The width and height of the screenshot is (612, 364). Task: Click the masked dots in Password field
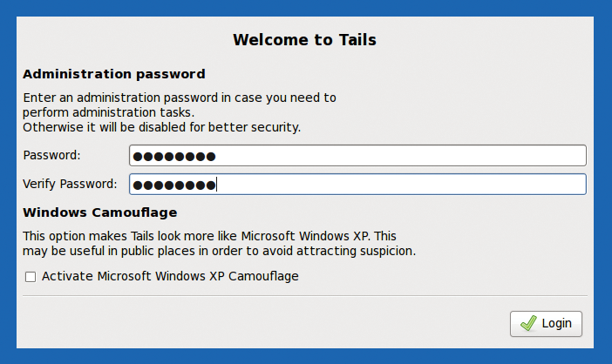(x=173, y=157)
